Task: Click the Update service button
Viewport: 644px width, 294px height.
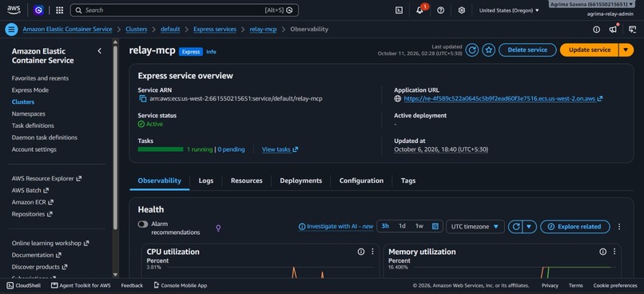Action: click(x=589, y=50)
